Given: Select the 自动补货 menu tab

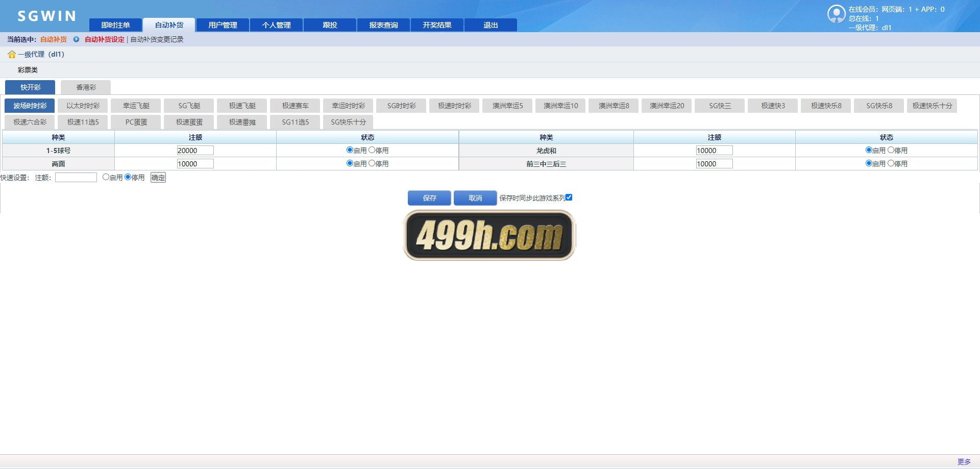Looking at the screenshot, I should tap(169, 25).
